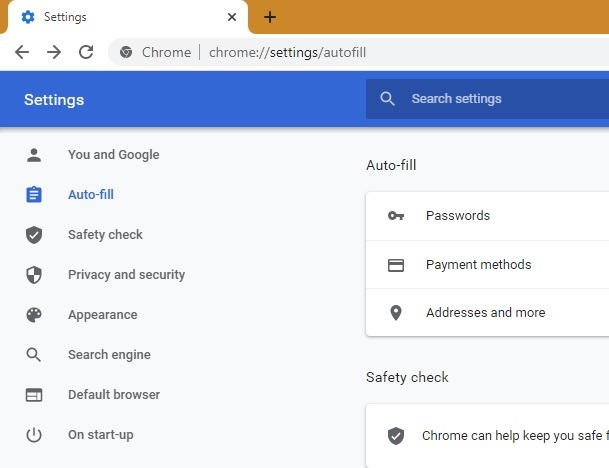Viewport: 609px width, 468px height.
Task: Open the Passwords settings row
Action: click(x=490, y=216)
